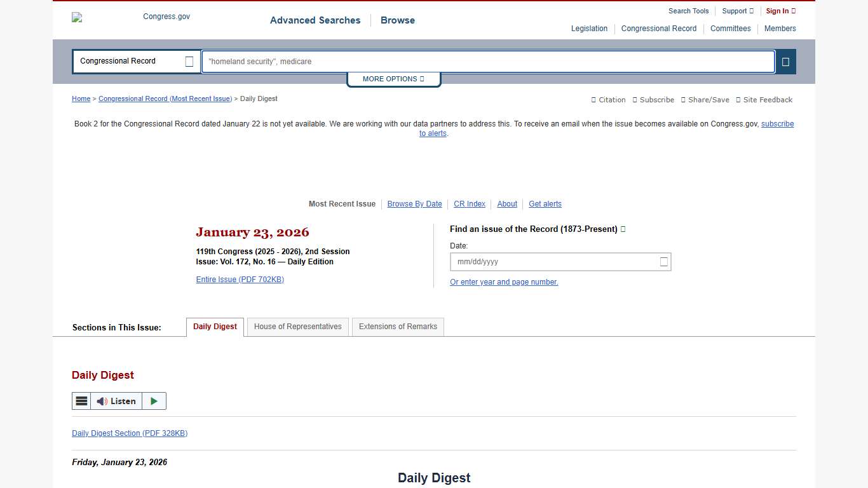Screen dimensions: 868x488
Task: Open the Daily Digest Section PDF
Action: 130,433
